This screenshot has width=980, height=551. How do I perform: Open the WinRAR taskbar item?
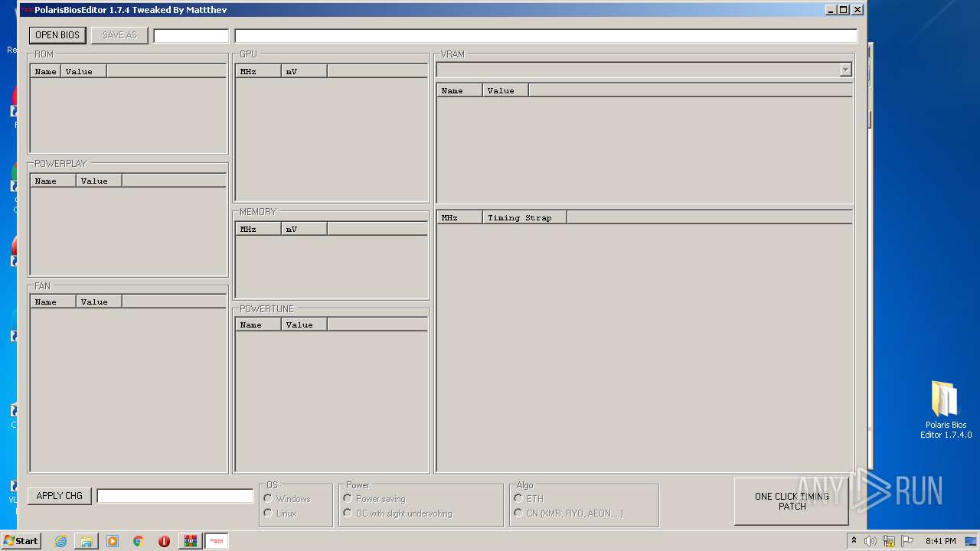pyautogui.click(x=190, y=541)
